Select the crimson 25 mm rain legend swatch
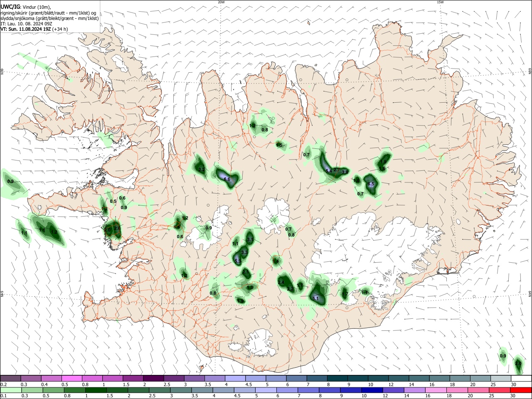The image size is (532, 399). (499, 390)
